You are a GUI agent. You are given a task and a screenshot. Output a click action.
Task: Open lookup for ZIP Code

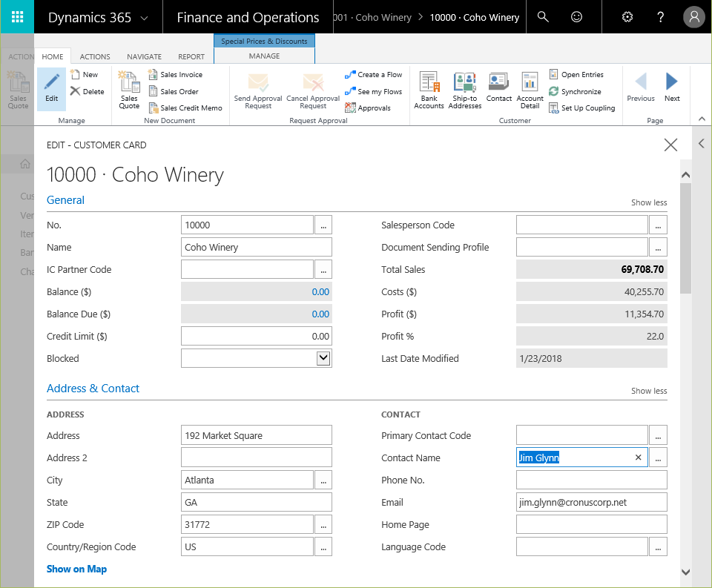tap(323, 525)
